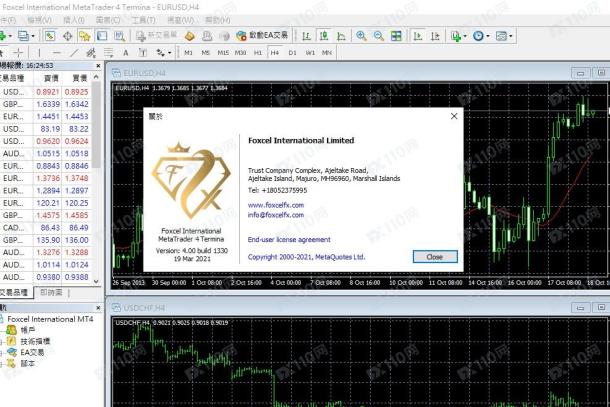Close the Market Watch panel
This screenshot has height=407, width=610.
[x=98, y=66]
